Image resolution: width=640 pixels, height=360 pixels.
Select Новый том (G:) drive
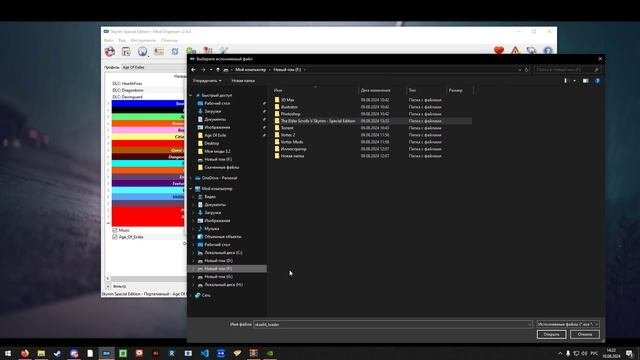tap(218, 277)
